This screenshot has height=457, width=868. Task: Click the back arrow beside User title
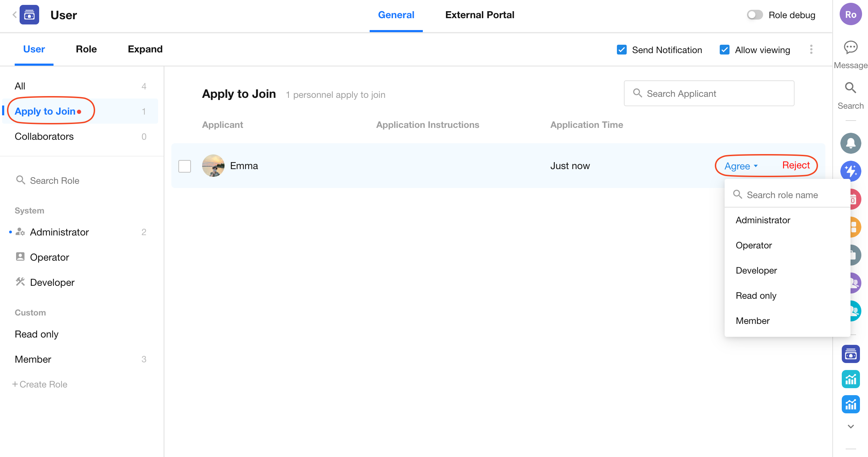click(x=14, y=15)
